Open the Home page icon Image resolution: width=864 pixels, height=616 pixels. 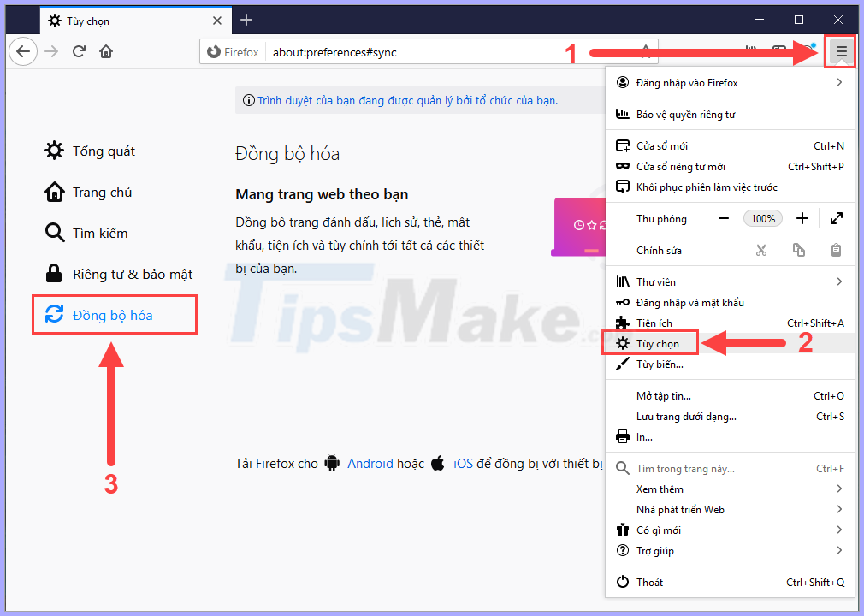point(106,52)
